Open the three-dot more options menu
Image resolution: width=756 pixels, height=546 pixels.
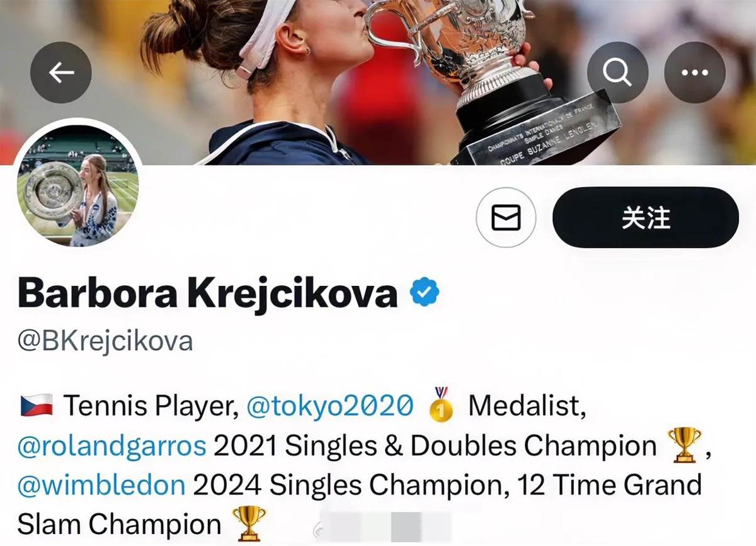point(695,72)
